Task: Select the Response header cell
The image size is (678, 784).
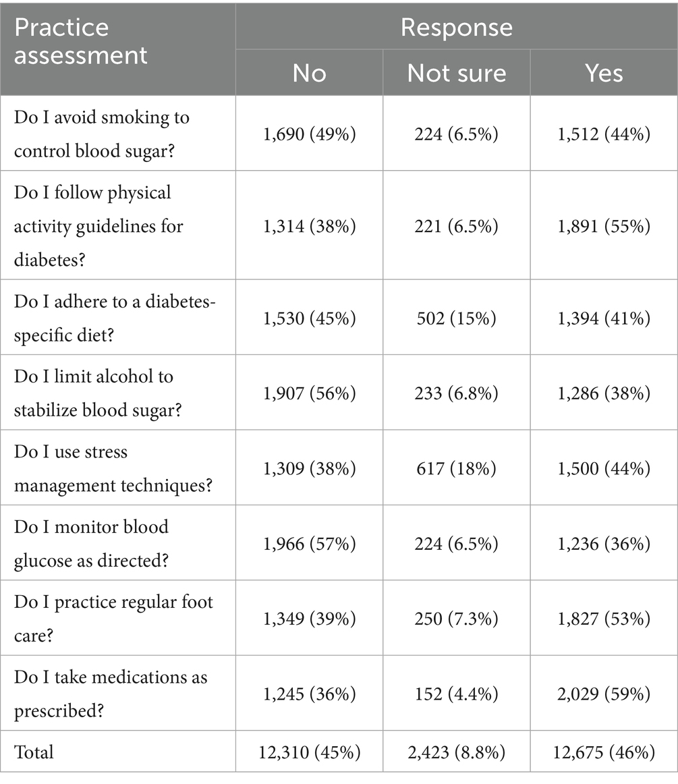Action: point(457,26)
